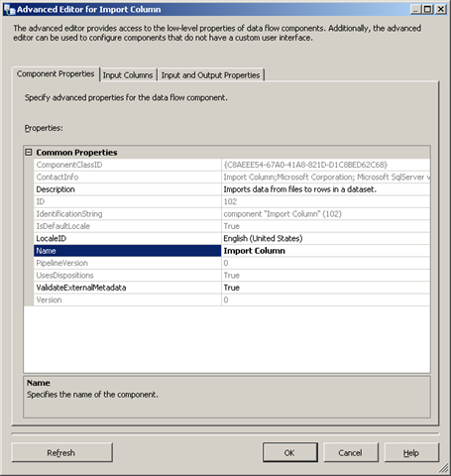Open the ValidateExternalMetadata True value
Image resolution: width=451 pixels, height=476 pixels.
(231, 288)
